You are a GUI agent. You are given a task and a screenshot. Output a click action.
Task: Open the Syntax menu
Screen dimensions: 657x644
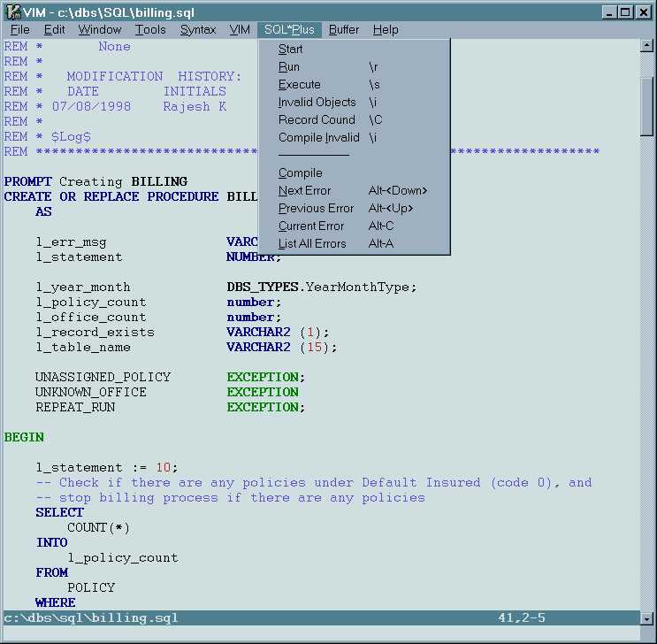click(198, 29)
